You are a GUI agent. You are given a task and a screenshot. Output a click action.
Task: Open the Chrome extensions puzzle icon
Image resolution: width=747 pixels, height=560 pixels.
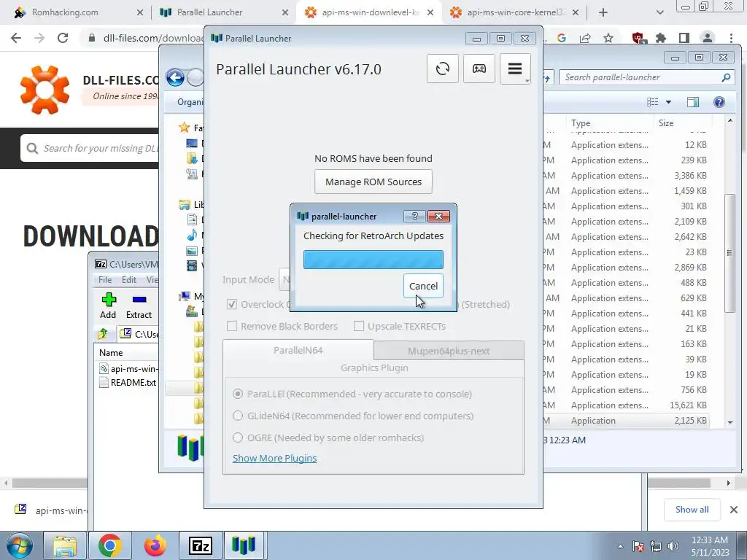661,38
